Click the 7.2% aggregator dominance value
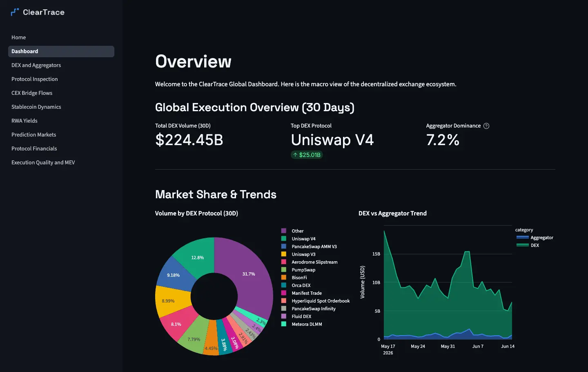The height and width of the screenshot is (372, 588). 443,140
